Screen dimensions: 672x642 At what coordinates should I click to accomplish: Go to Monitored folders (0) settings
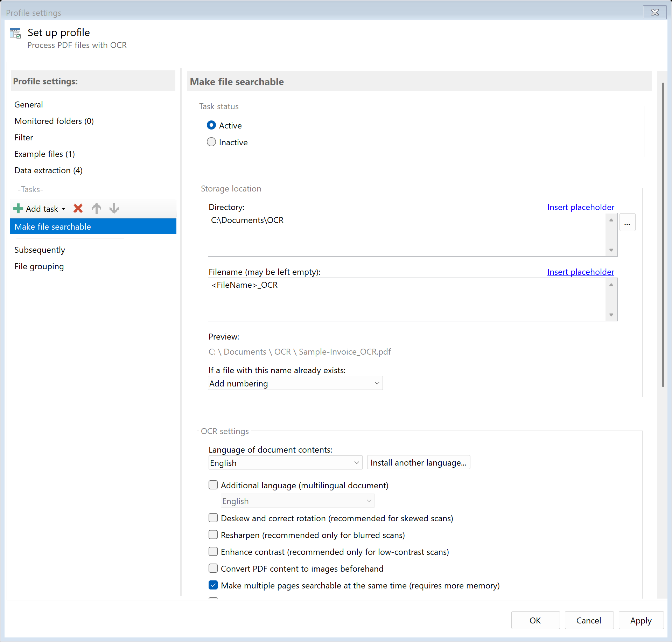(x=54, y=121)
